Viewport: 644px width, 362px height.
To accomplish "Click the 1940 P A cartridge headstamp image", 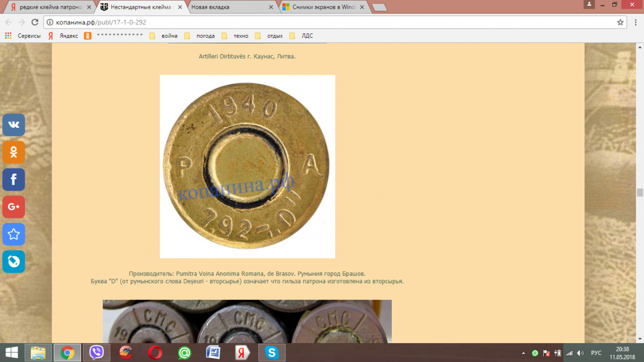I will tap(247, 166).
